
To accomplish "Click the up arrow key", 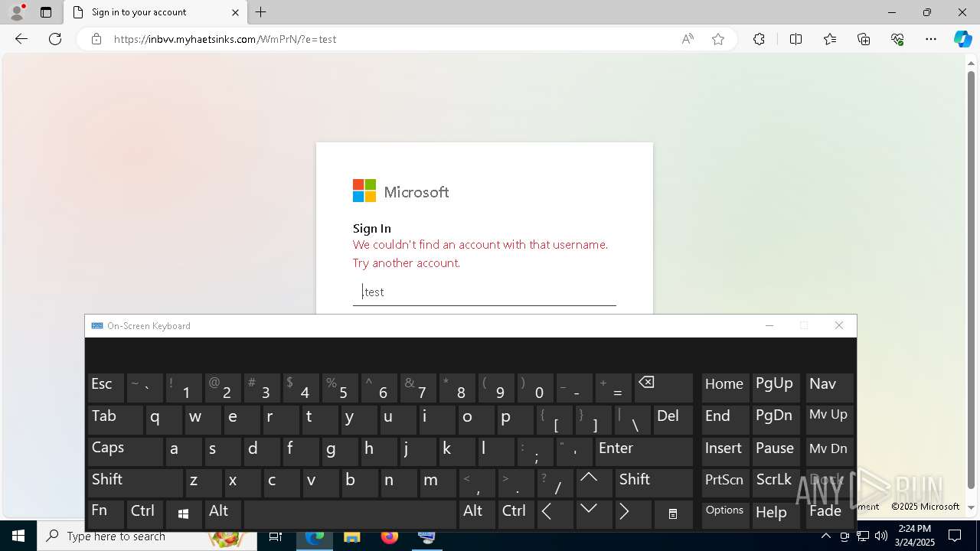I will 593,483.
